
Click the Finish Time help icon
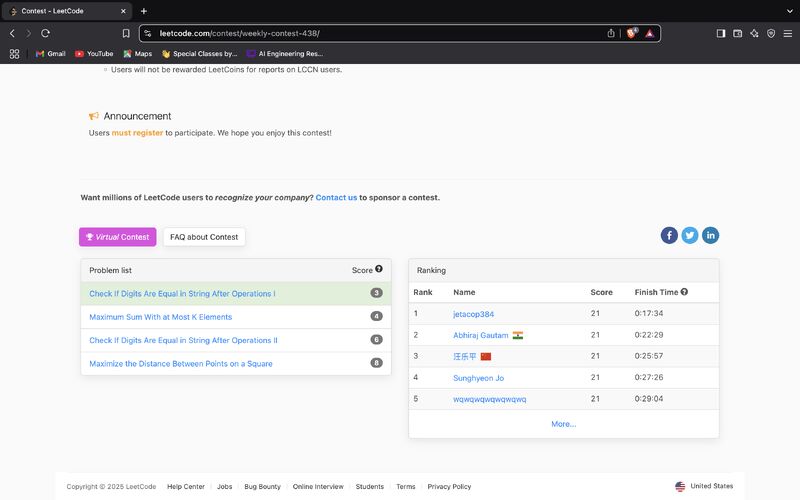click(685, 292)
